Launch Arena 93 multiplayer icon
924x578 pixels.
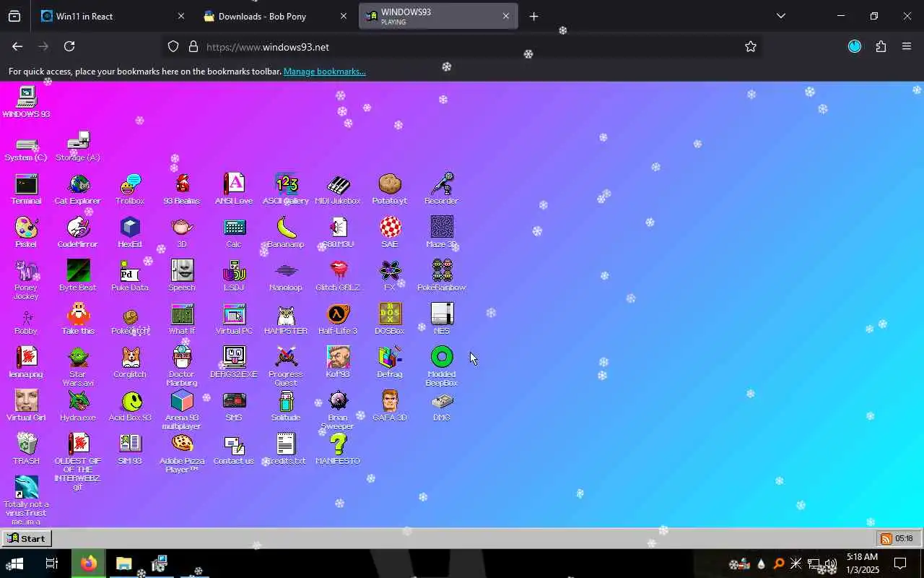pyautogui.click(x=182, y=410)
